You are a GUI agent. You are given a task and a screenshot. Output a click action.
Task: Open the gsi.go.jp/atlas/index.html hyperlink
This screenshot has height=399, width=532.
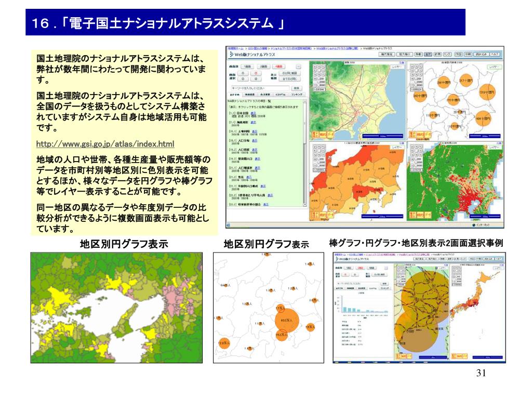tap(105, 144)
